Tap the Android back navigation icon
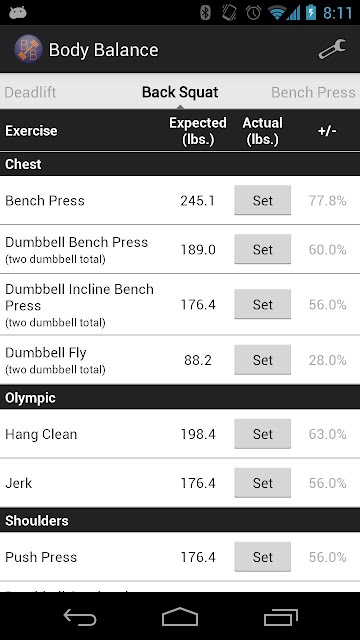This screenshot has height=640, width=360. [x=80, y=617]
